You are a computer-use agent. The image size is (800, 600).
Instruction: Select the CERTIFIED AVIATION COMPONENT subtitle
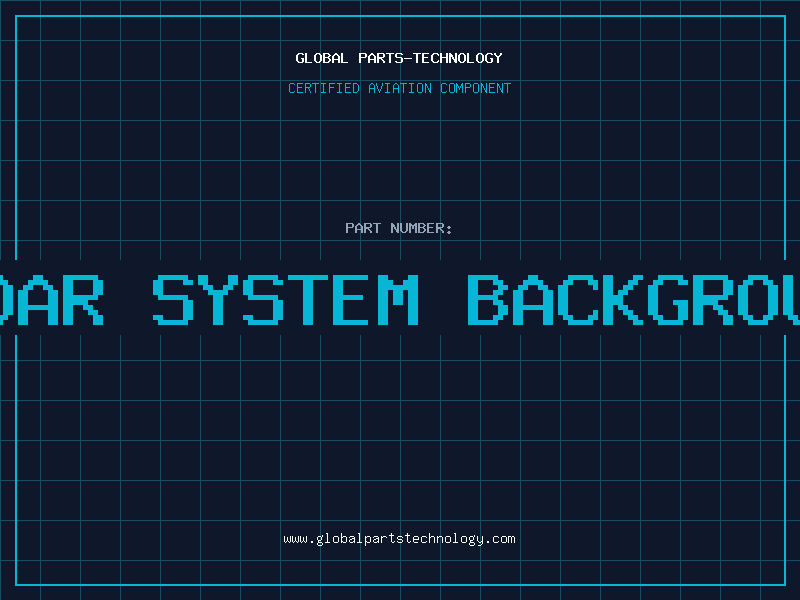pyautogui.click(x=399, y=88)
